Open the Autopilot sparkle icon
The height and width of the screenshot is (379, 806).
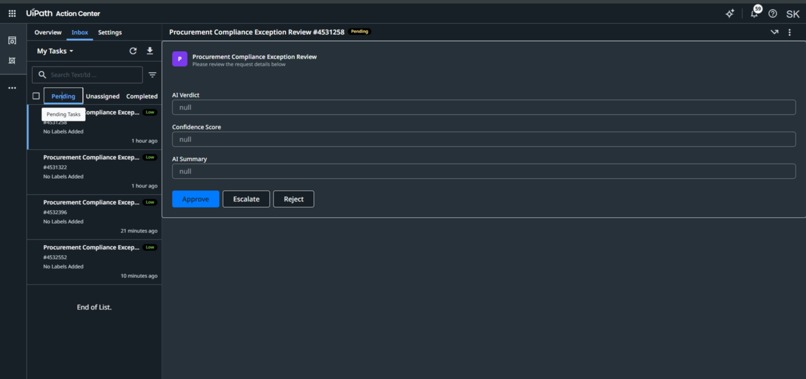pyautogui.click(x=729, y=14)
